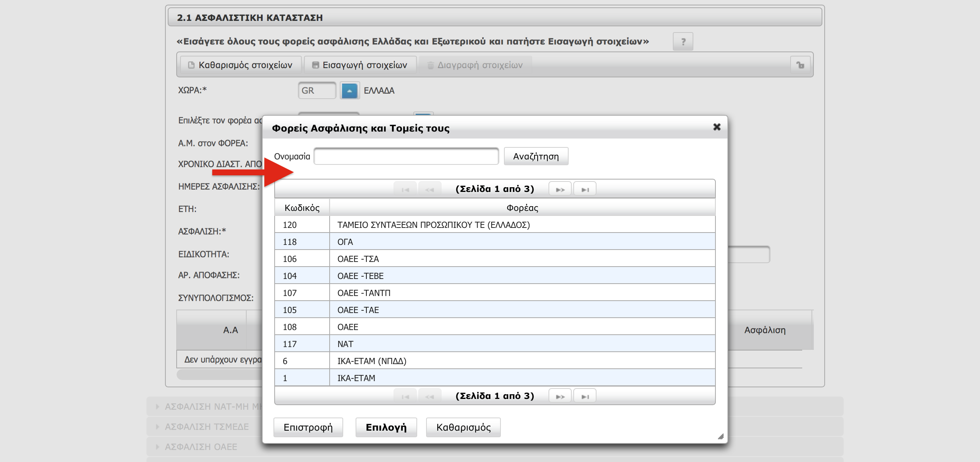Click next page arrow in top paginator
Viewport: 980px width, 462px height.
(x=560, y=189)
